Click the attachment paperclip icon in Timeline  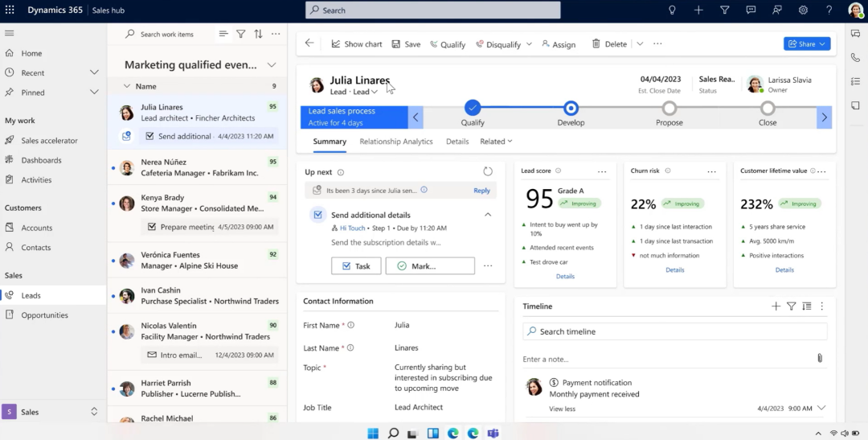tap(820, 358)
